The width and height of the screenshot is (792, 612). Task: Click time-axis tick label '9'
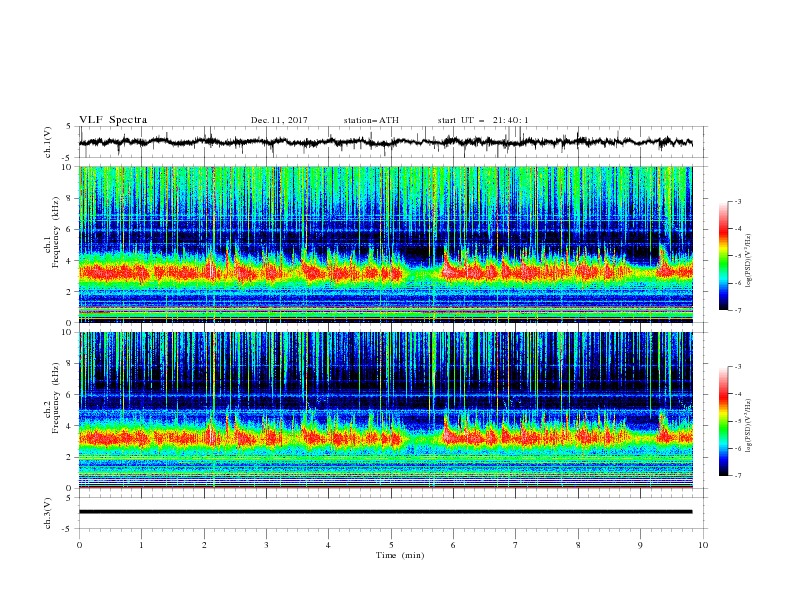[640, 545]
